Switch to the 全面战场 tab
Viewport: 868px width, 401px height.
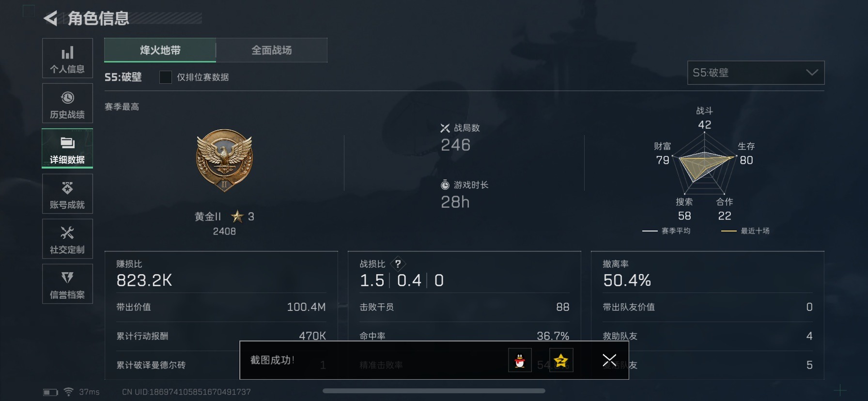pyautogui.click(x=272, y=50)
